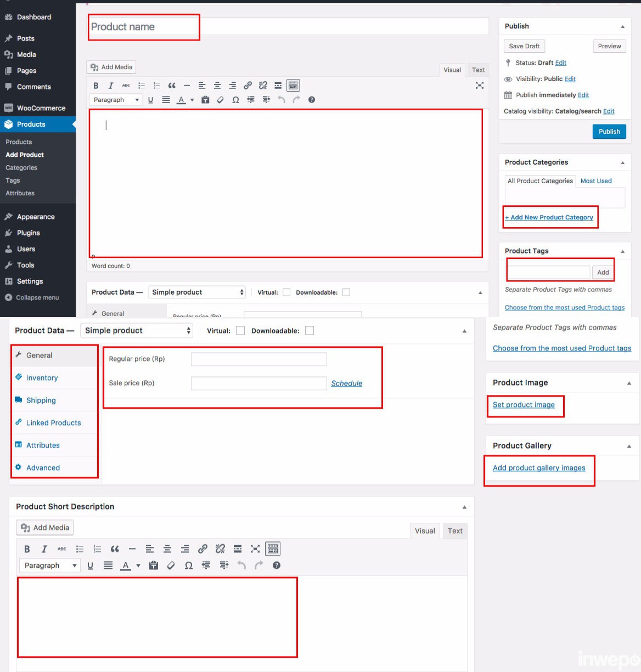Switch to the Text editing tab
This screenshot has width=641, height=672.
tap(477, 70)
